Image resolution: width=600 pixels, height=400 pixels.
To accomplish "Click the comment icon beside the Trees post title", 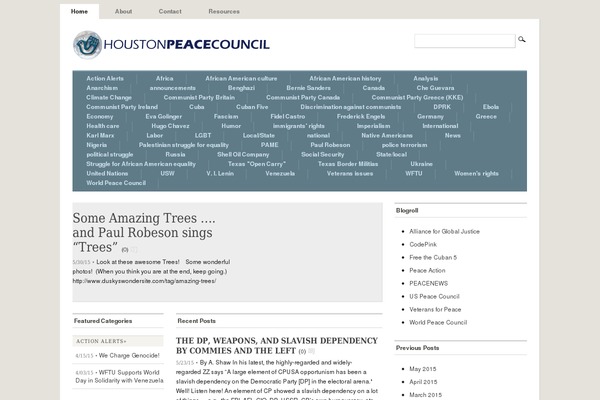I will point(134,250).
